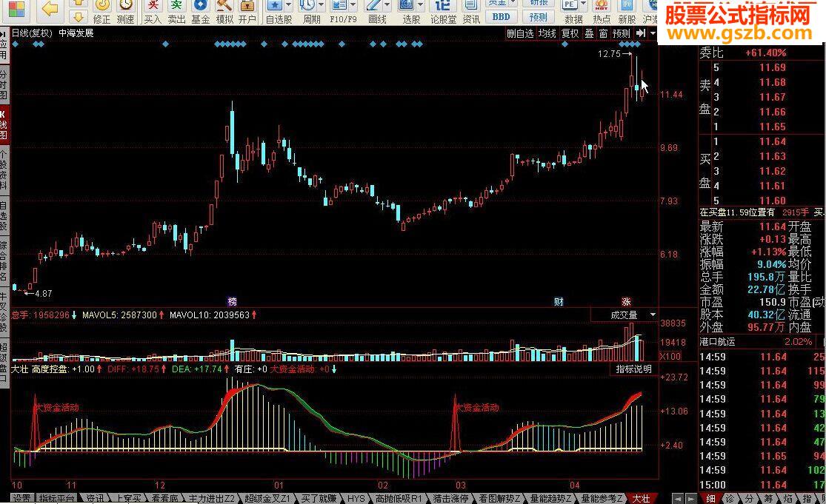Click the 周期 period icon
Viewport: 826px width, 504px height.
[x=307, y=12]
